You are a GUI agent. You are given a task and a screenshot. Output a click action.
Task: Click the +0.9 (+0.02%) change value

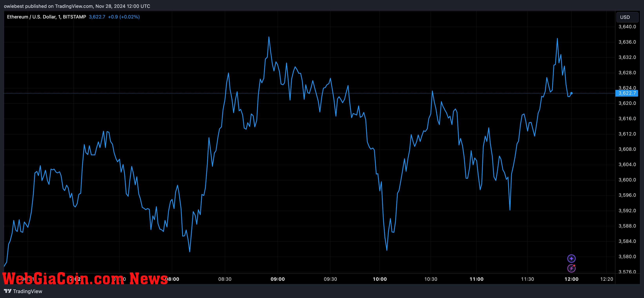(124, 17)
